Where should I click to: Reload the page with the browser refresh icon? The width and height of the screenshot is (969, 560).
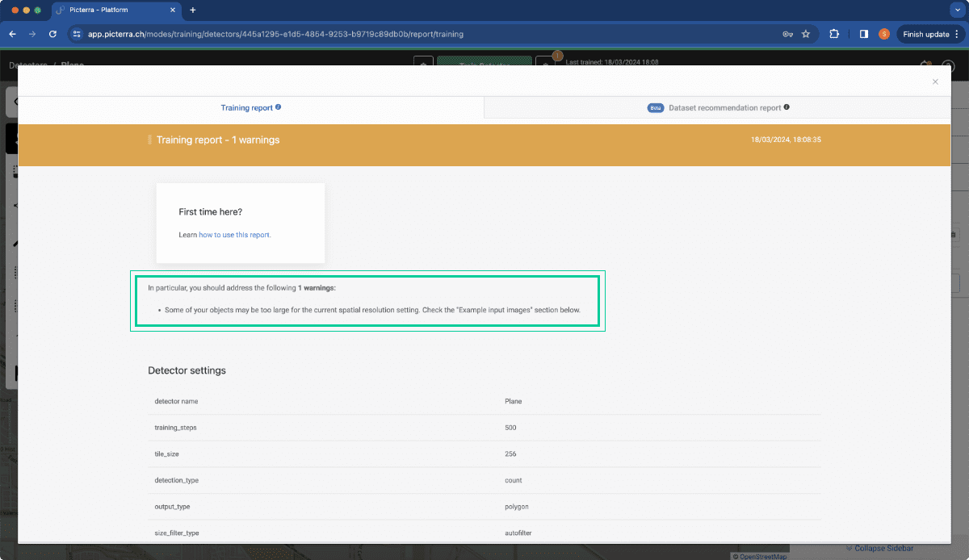click(52, 34)
